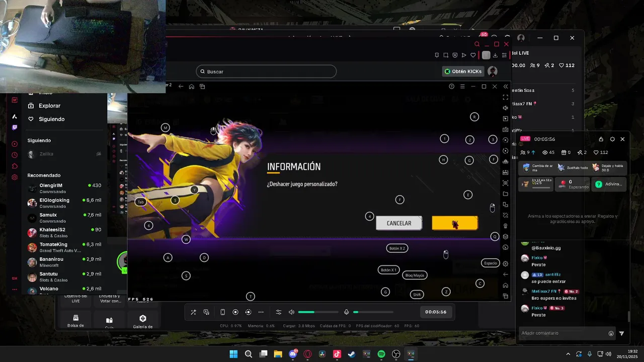This screenshot has width=644, height=362.
Task: Open emulator multi-window icon in title bar
Action: point(202,86)
